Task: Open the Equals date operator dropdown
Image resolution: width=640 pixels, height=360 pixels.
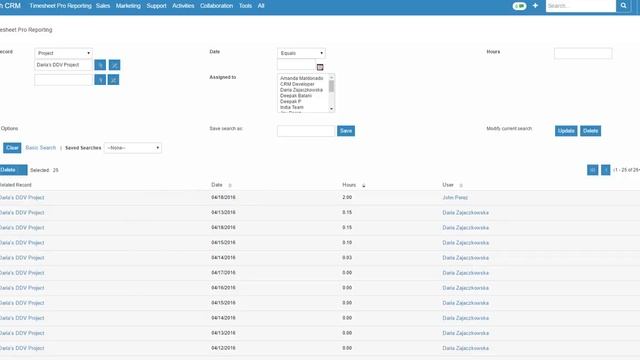Action: click(302, 53)
